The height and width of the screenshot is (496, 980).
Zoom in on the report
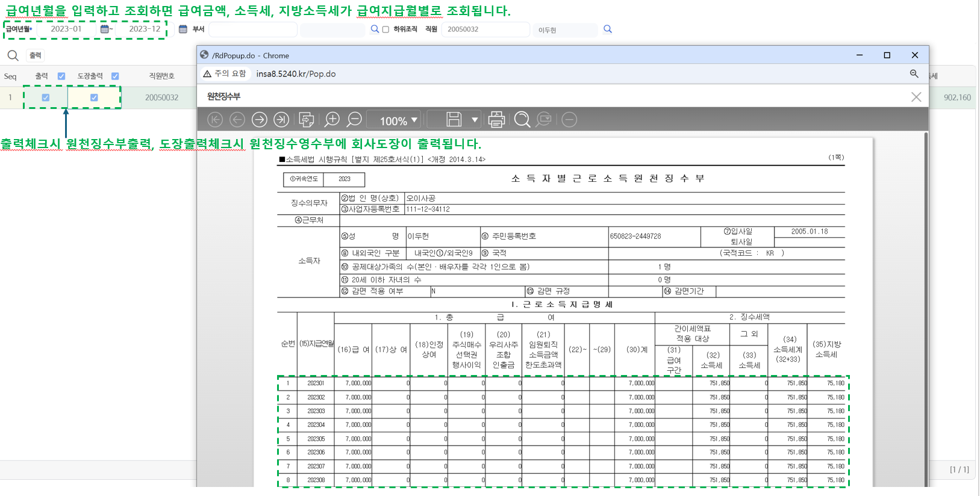click(x=332, y=120)
